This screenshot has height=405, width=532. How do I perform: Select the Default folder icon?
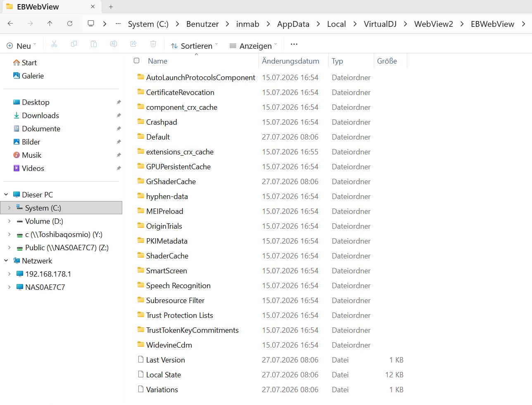coord(141,137)
